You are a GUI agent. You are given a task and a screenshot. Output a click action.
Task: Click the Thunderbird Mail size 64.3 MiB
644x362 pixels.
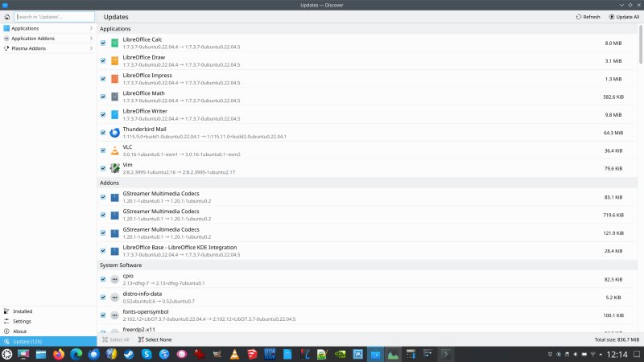click(x=613, y=133)
